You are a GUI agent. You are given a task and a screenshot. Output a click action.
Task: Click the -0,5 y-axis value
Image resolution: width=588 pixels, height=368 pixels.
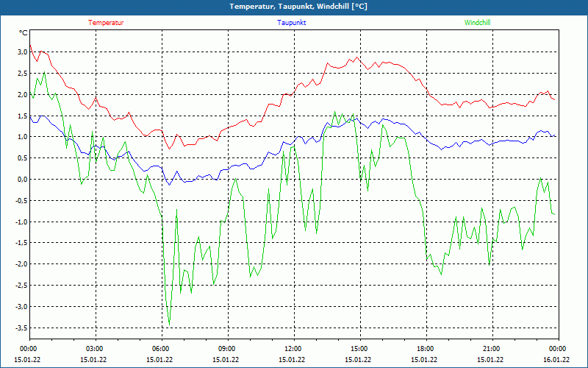click(21, 200)
